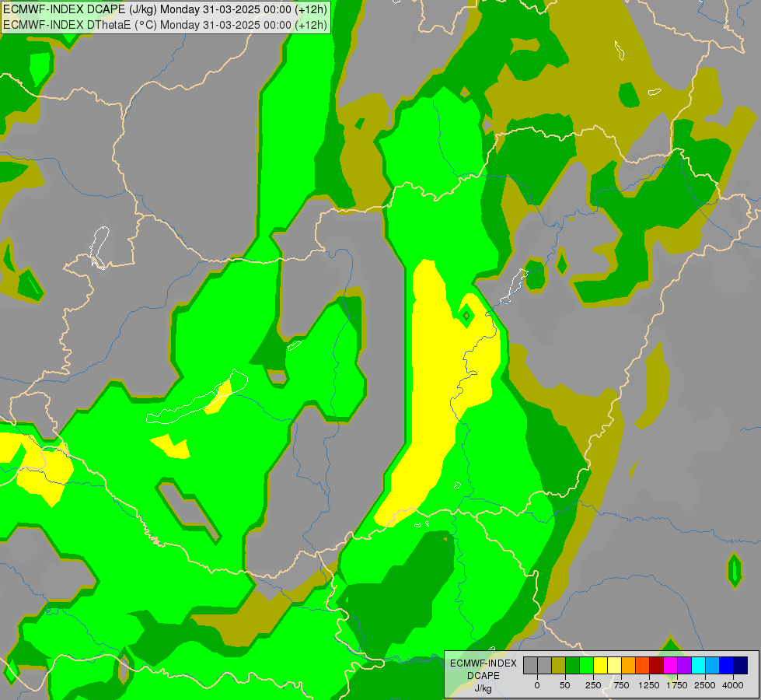Click the red-orange legend swatch
Image resolution: width=761 pixels, height=700 pixels.
point(643,665)
